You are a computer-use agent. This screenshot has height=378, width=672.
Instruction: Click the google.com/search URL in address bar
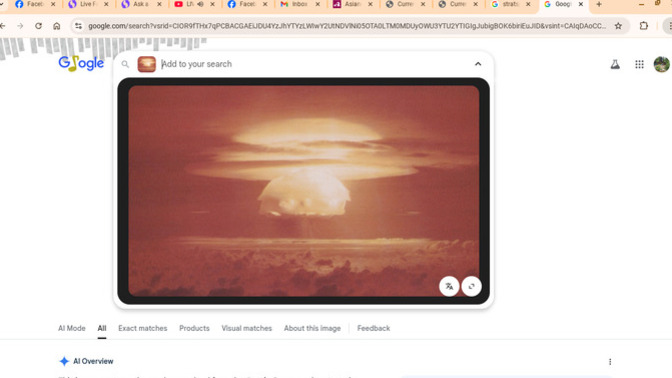click(x=347, y=26)
